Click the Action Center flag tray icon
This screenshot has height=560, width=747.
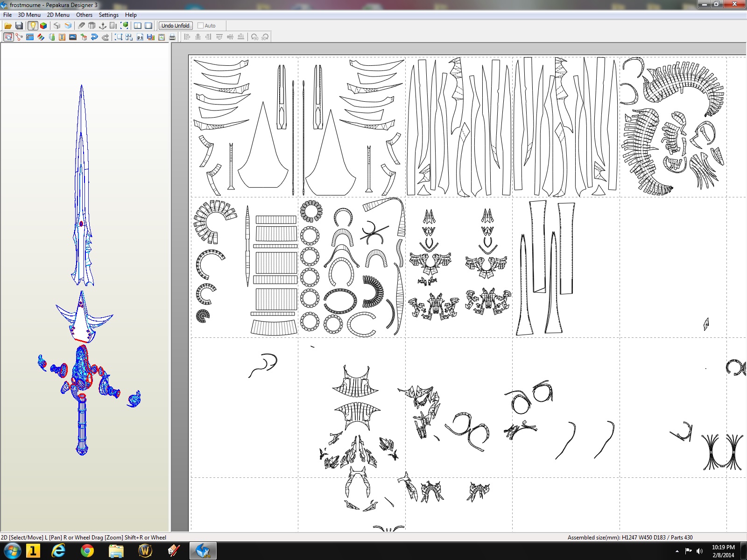click(x=688, y=551)
